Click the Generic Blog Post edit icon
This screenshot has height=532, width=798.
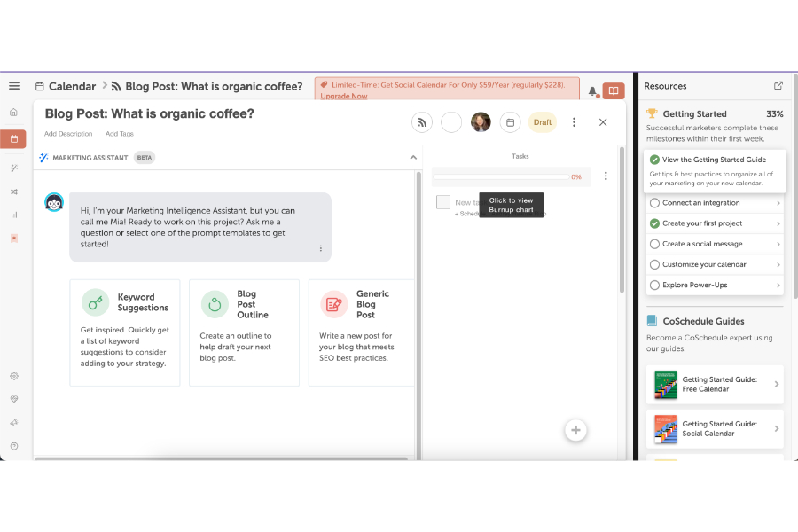[334, 304]
